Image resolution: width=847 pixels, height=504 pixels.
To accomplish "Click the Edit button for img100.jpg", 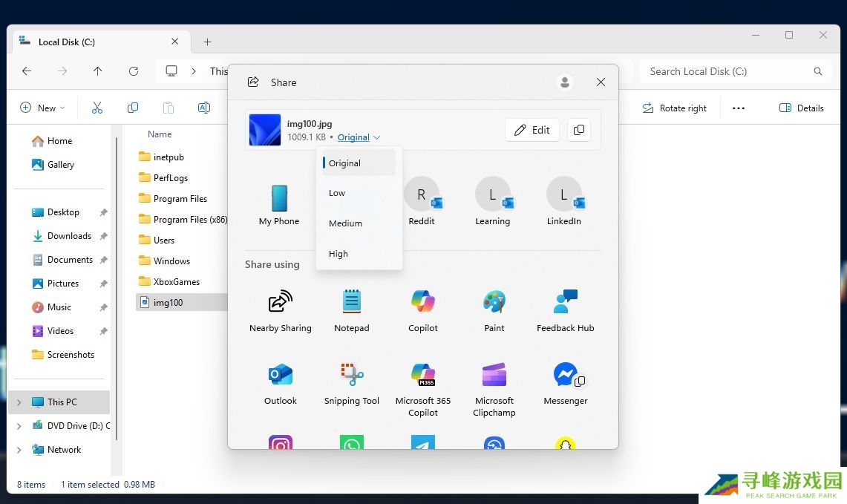I will 532,130.
